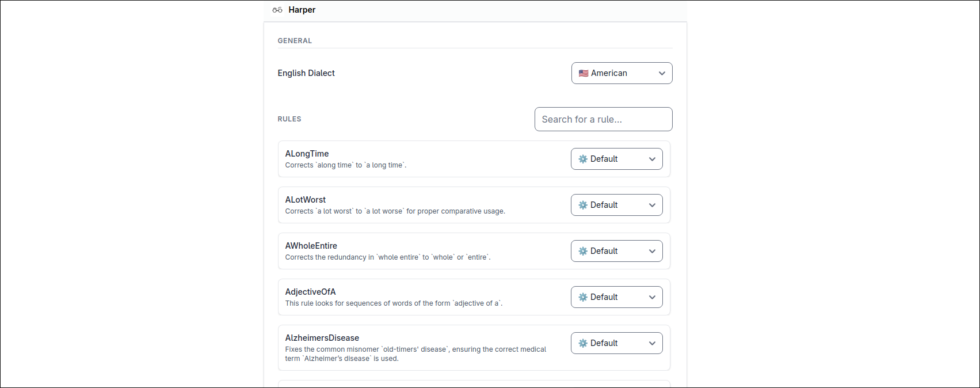
Task: Click the gear icon in ALotWorst dropdown
Action: point(583,205)
